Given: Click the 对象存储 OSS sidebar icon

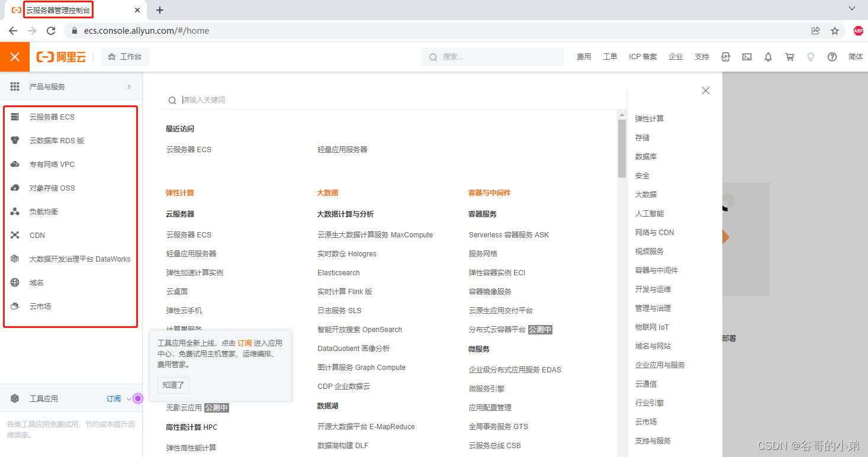Looking at the screenshot, I should point(15,188).
